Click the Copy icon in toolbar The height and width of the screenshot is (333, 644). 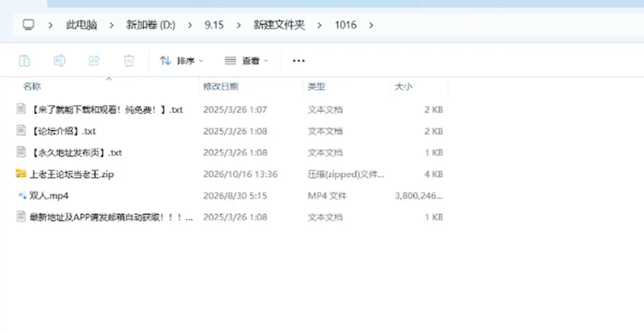pyautogui.click(x=25, y=61)
